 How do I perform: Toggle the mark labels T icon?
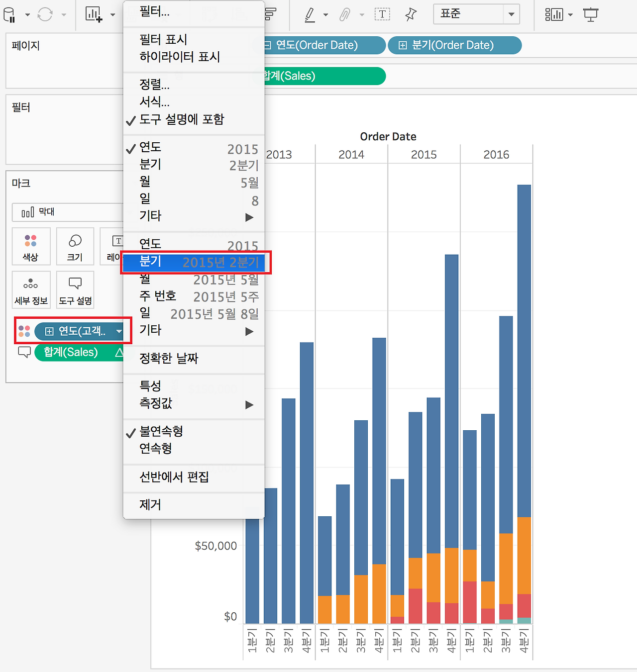(382, 14)
